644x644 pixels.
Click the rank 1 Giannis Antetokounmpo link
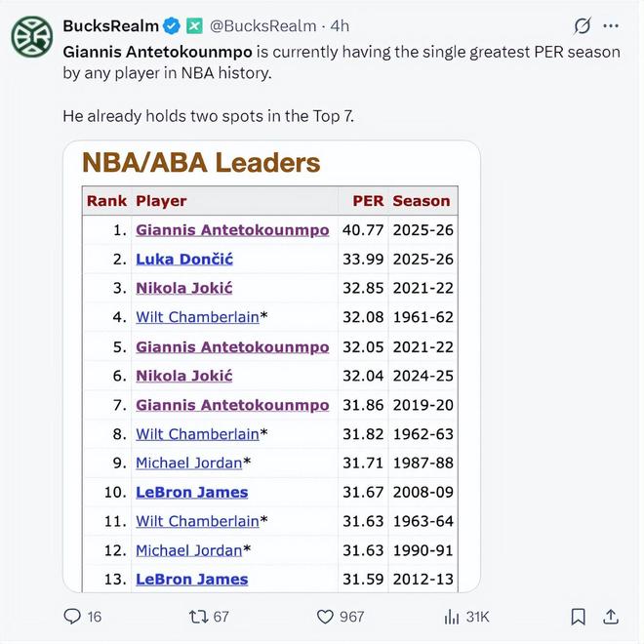pyautogui.click(x=232, y=230)
